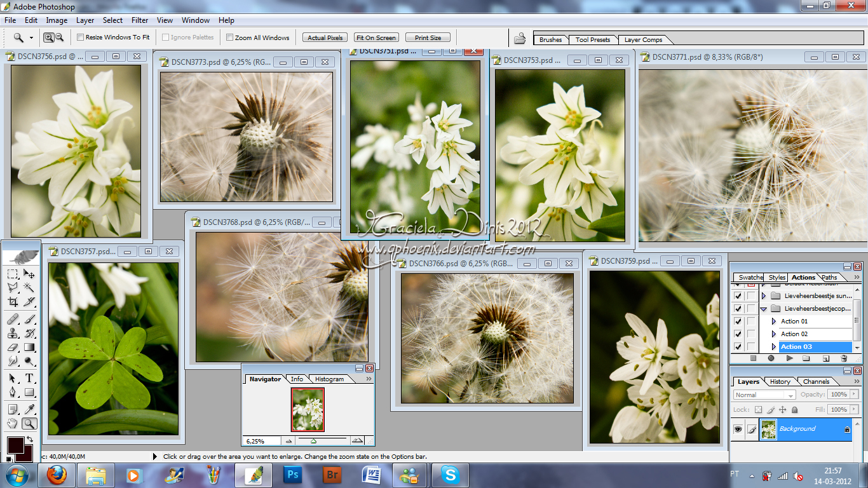Switch to the Histogram tab

329,379
